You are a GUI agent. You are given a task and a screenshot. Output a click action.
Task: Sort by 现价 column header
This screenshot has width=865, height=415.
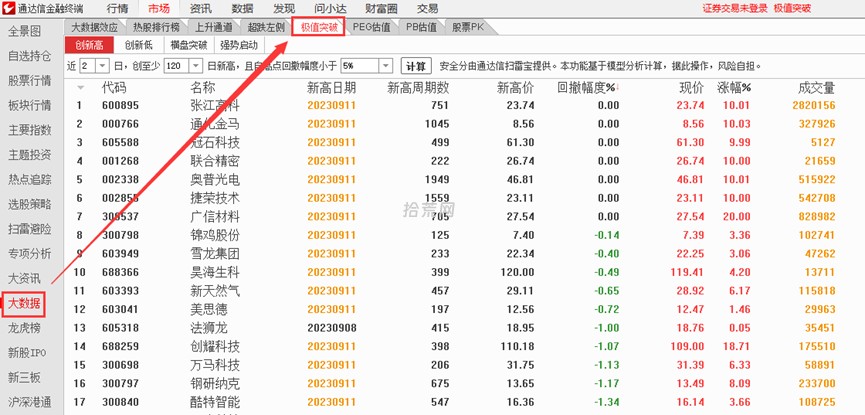coord(691,88)
